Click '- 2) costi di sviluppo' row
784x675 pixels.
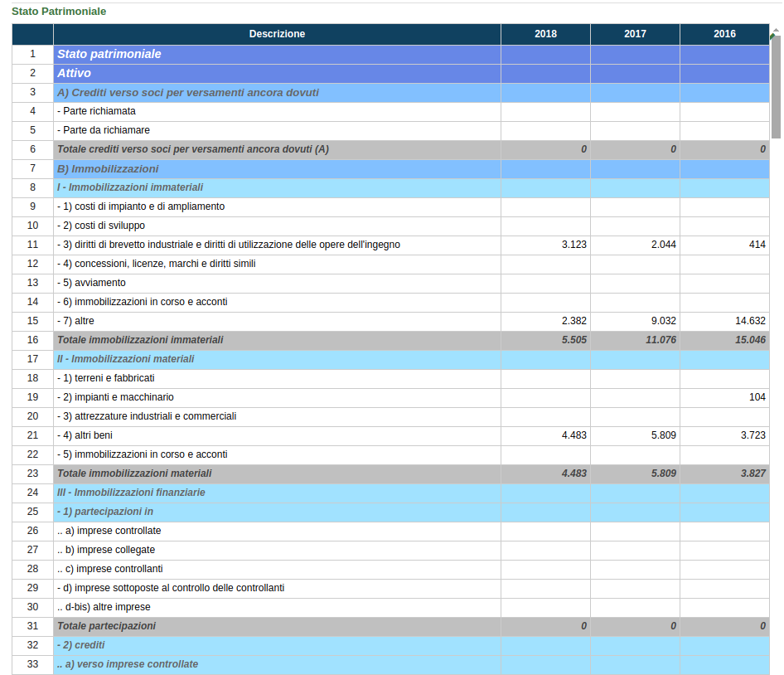(390, 226)
